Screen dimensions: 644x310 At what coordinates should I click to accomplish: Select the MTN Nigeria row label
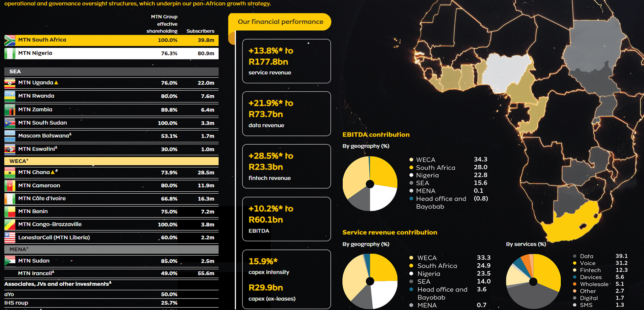point(35,53)
